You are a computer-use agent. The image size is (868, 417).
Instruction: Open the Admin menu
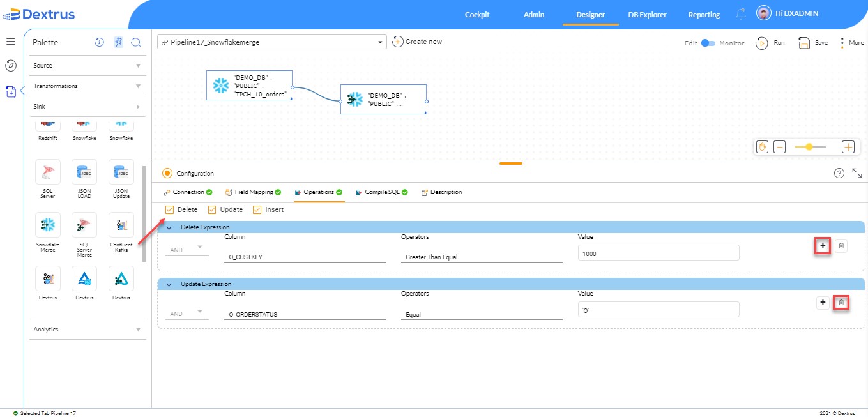534,15
